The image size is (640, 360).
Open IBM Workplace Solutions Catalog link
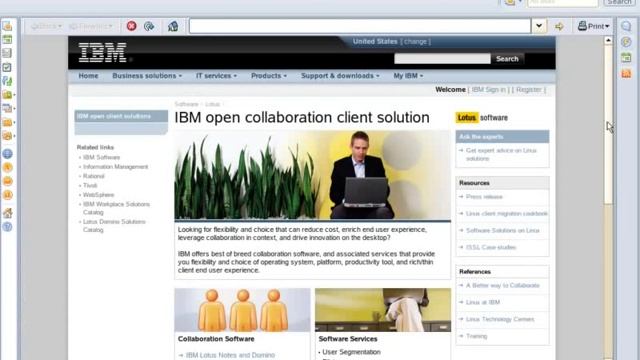click(116, 208)
